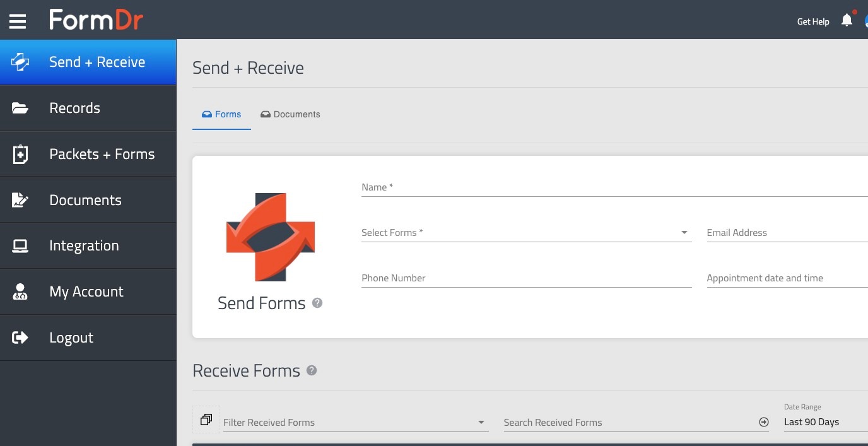
Task: Go to Send + Receive section
Action: (88, 62)
